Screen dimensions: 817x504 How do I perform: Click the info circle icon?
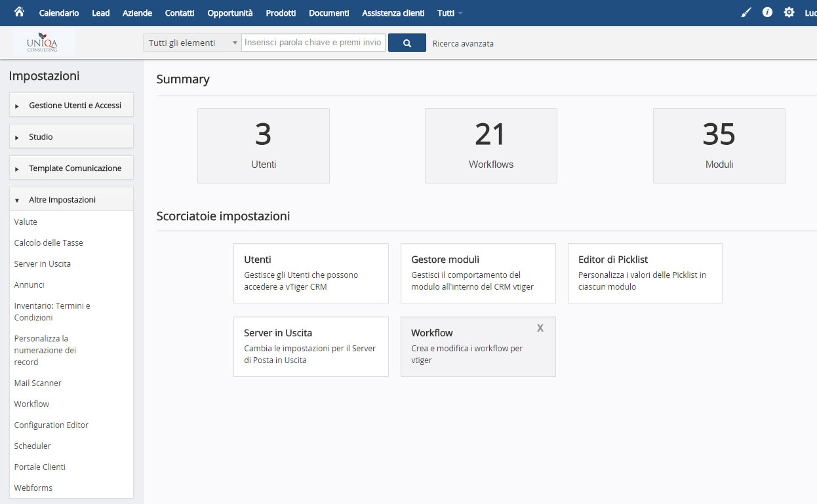pos(767,12)
